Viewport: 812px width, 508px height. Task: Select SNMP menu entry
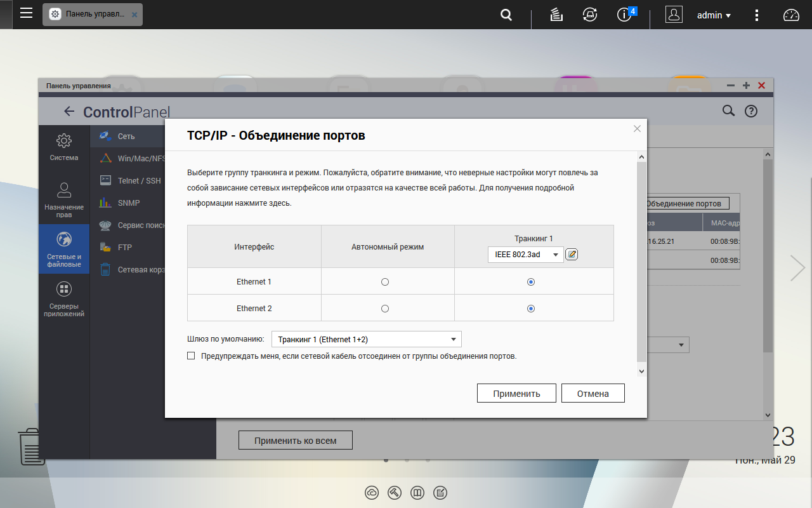pos(128,203)
